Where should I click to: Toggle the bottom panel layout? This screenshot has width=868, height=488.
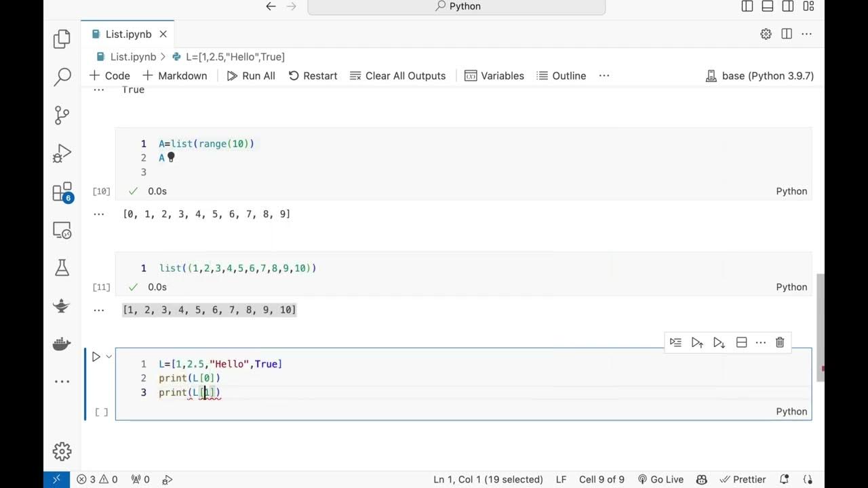coord(768,6)
